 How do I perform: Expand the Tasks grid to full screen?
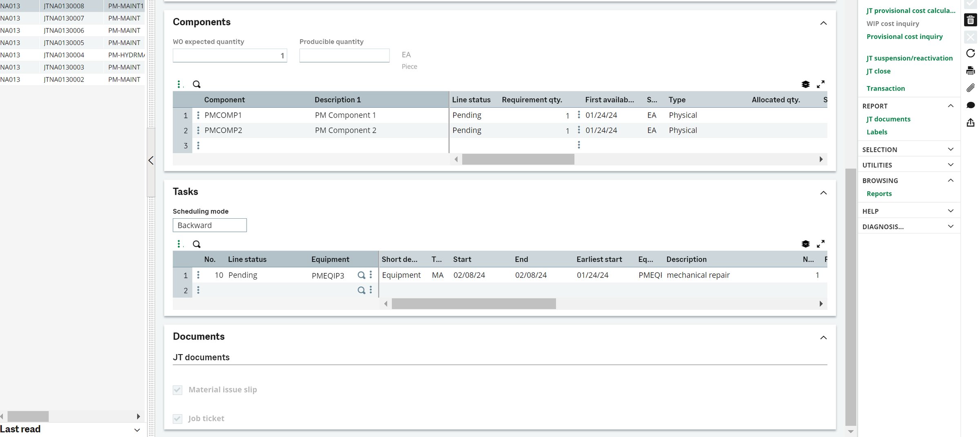click(821, 244)
